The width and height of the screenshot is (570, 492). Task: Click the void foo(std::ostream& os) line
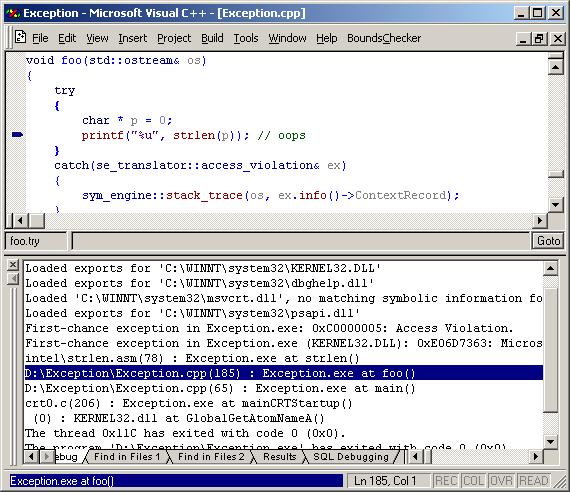116,60
